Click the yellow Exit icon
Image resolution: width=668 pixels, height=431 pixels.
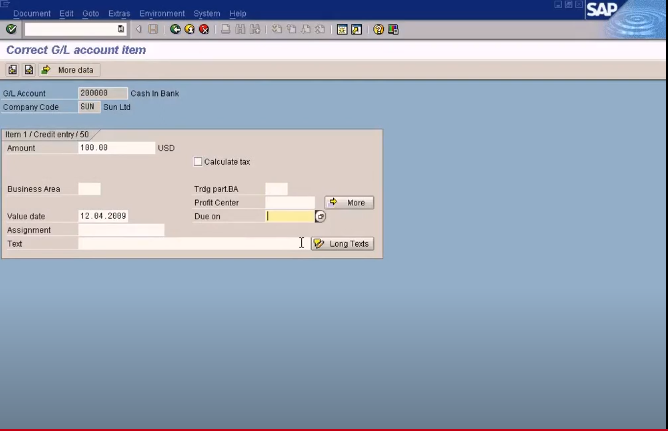[190, 29]
